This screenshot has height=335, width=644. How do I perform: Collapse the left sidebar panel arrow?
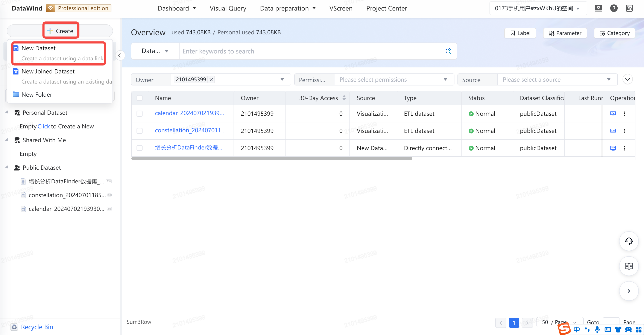120,55
